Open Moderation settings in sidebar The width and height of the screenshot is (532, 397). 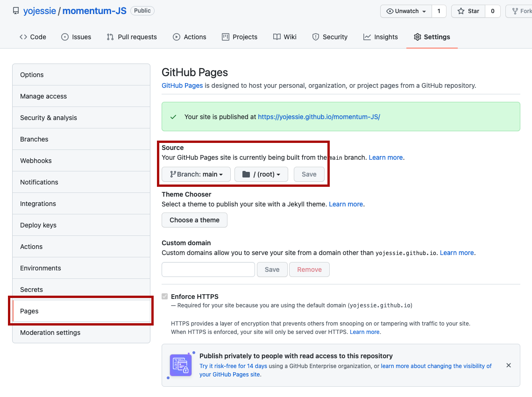81,333
